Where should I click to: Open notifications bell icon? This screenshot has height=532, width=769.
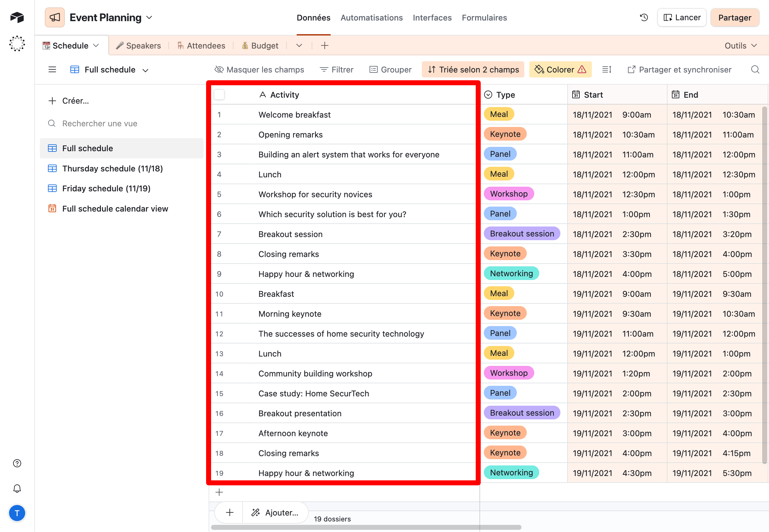(x=17, y=489)
